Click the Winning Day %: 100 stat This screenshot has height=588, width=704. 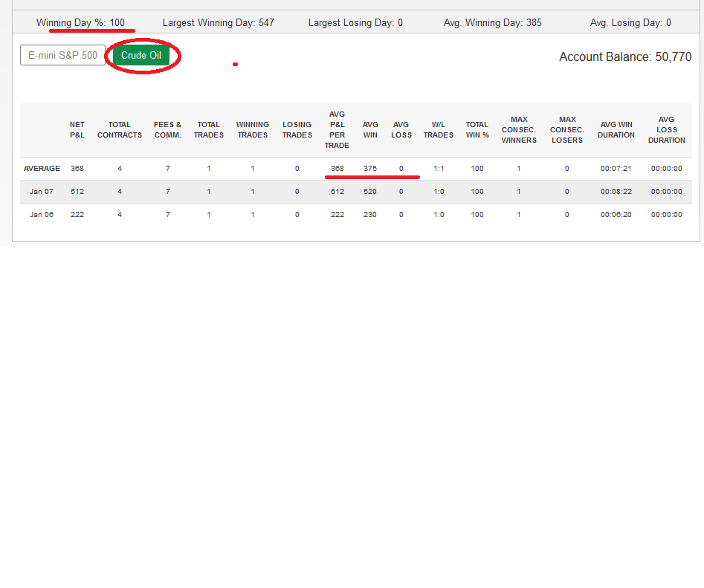tap(80, 22)
